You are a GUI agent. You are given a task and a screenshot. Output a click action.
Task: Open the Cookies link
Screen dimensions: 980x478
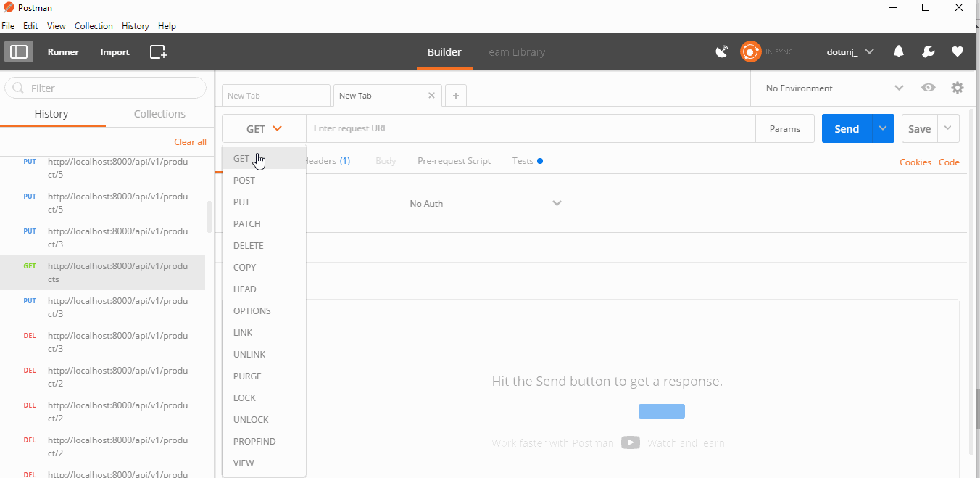(915, 162)
